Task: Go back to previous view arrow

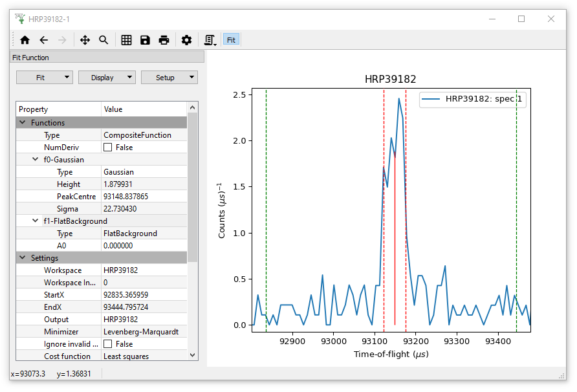Action: (x=43, y=40)
